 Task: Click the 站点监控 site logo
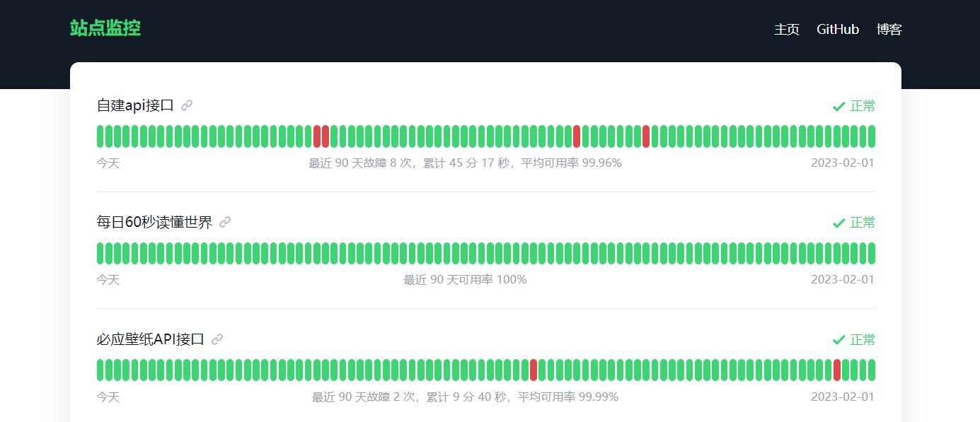tap(105, 28)
